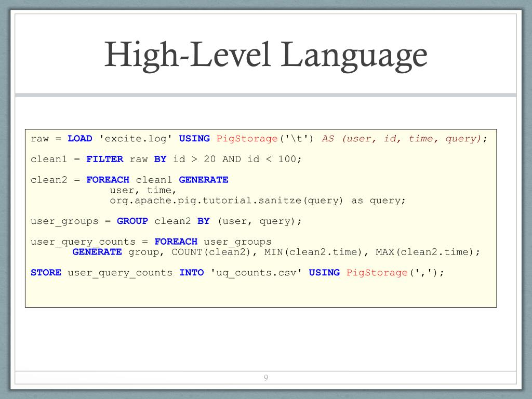Click the FILTER keyword
The height and width of the screenshot is (399, 532).
[104, 159]
